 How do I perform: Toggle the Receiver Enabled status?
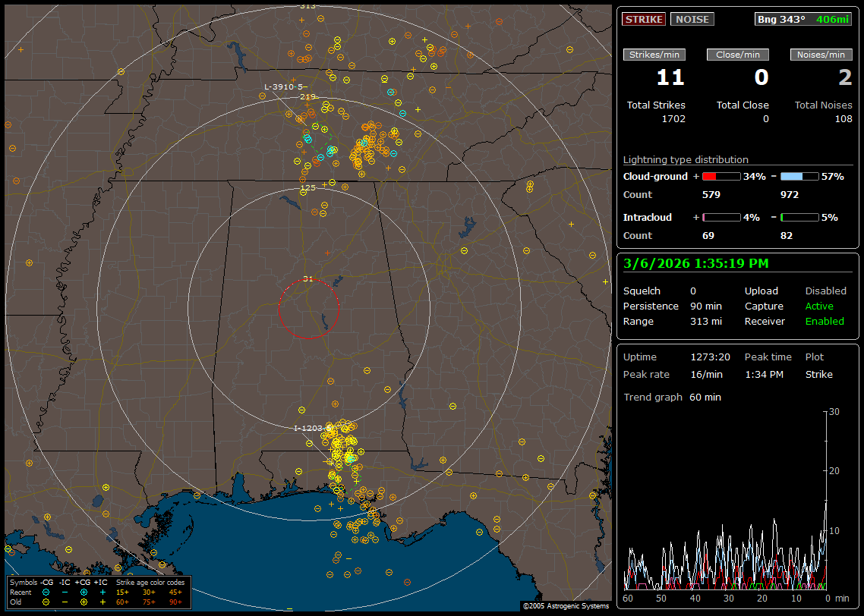pos(825,321)
